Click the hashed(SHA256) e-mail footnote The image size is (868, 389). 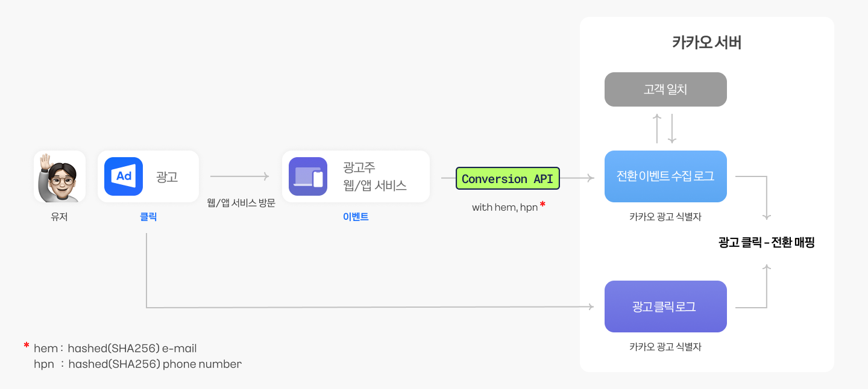132,348
